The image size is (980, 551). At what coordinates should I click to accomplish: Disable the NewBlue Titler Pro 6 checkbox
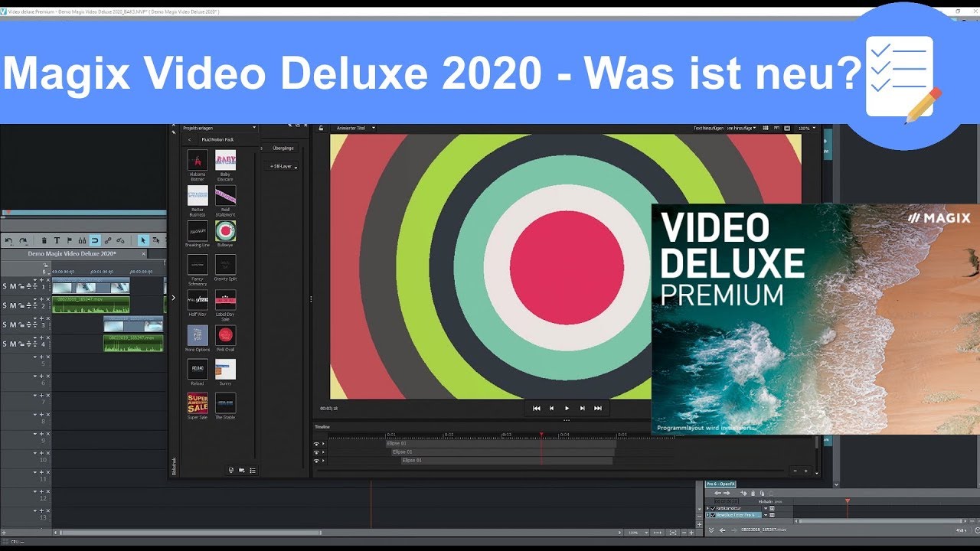pos(714,515)
